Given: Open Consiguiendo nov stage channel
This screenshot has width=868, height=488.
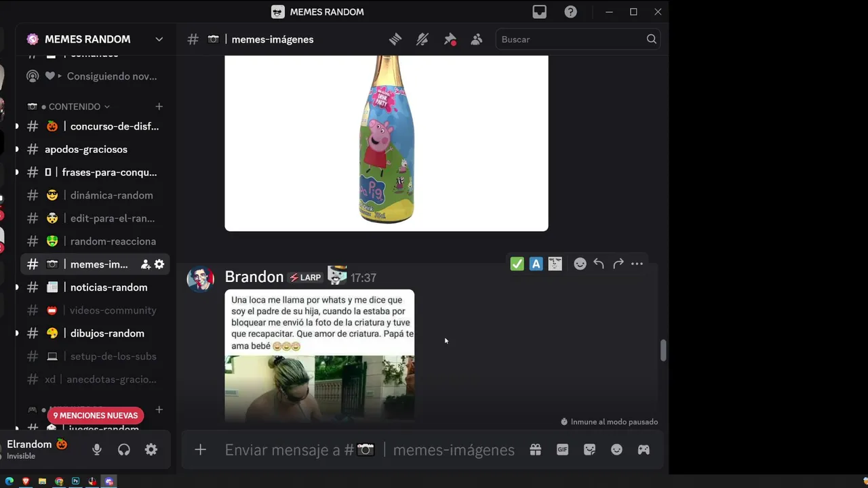Looking at the screenshot, I should tap(95, 76).
